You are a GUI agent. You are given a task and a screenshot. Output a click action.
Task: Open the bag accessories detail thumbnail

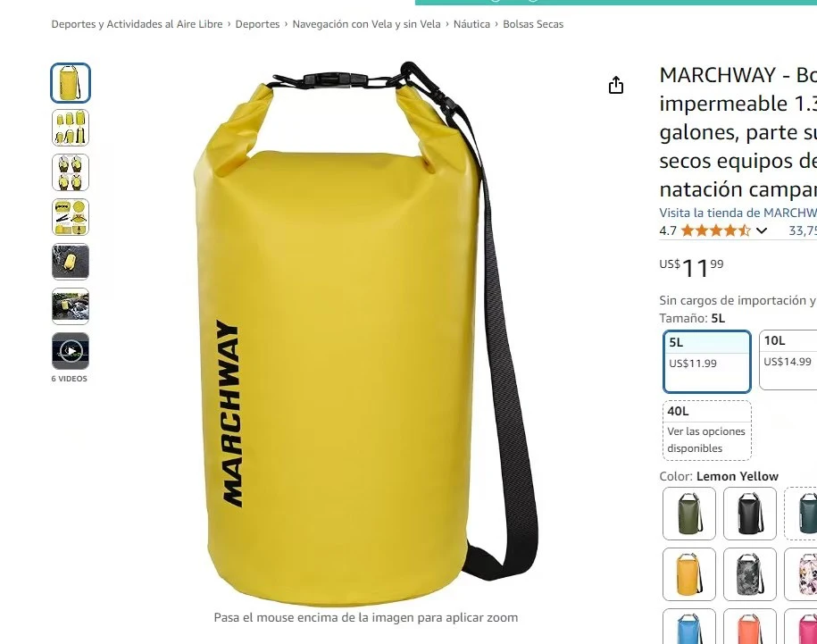(71, 217)
